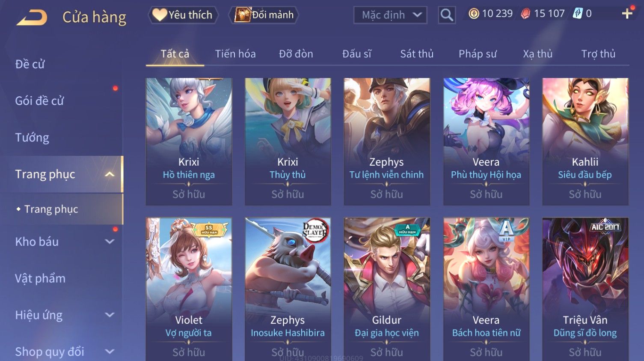Viewport: 644px width, 361px height.
Task: Open the Mặc định sort dropdown
Action: click(390, 15)
